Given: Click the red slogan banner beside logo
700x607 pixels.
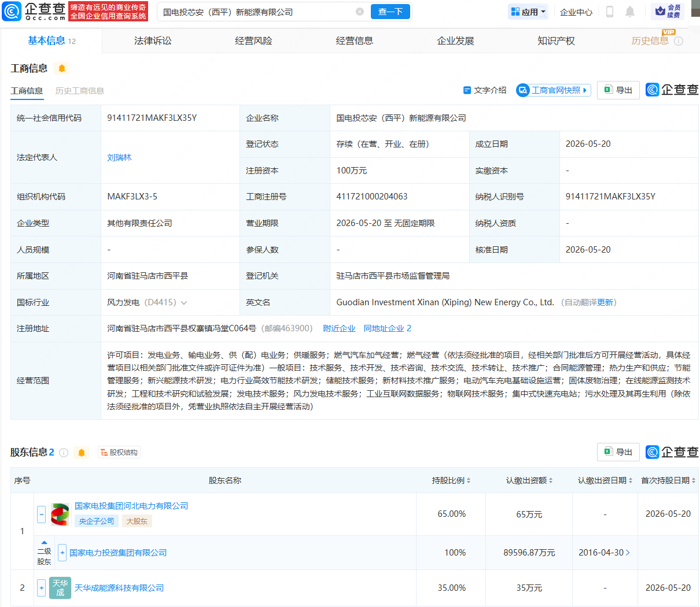Looking at the screenshot, I should (x=108, y=12).
